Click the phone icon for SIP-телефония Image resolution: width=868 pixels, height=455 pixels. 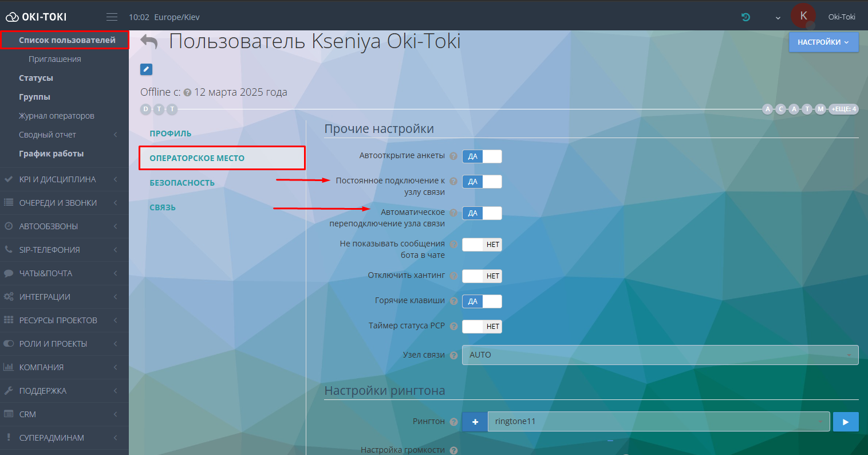[x=9, y=250]
